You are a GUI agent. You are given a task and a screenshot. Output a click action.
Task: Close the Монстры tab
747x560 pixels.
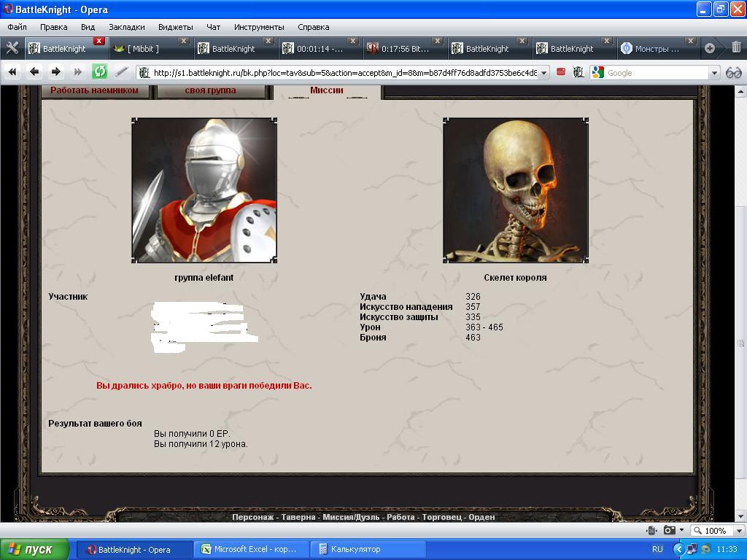click(691, 41)
